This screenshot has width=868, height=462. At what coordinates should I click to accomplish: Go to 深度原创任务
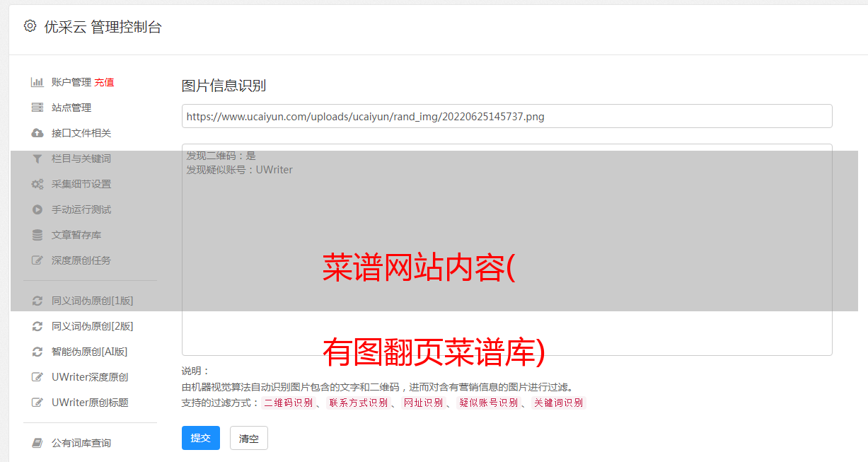pos(81,260)
